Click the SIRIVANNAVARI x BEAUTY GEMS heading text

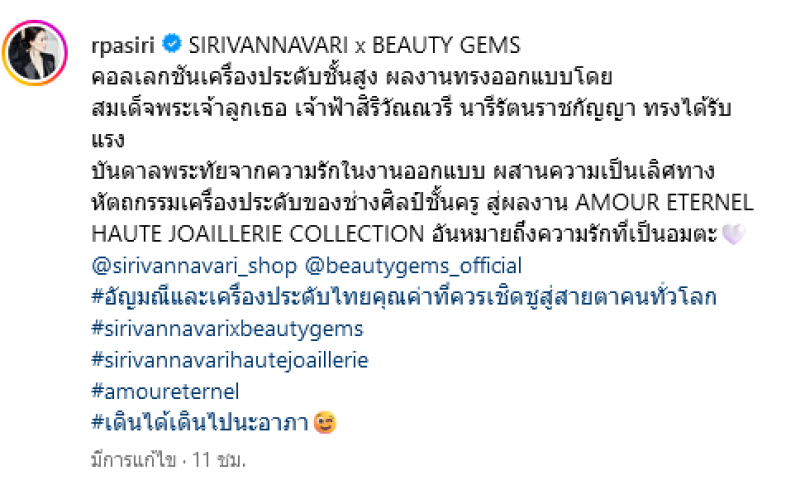355,45
